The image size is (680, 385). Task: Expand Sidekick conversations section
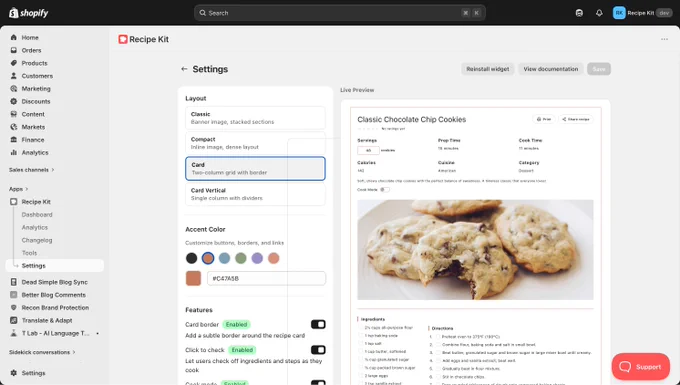(x=42, y=352)
